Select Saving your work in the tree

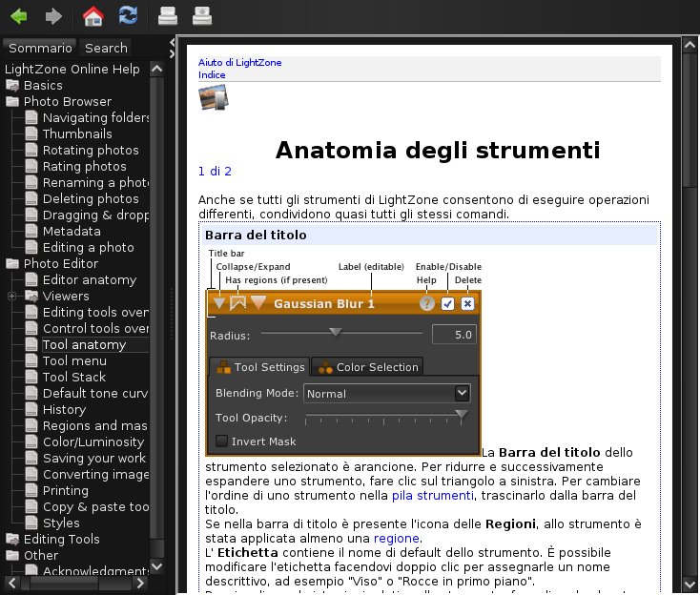(x=94, y=458)
